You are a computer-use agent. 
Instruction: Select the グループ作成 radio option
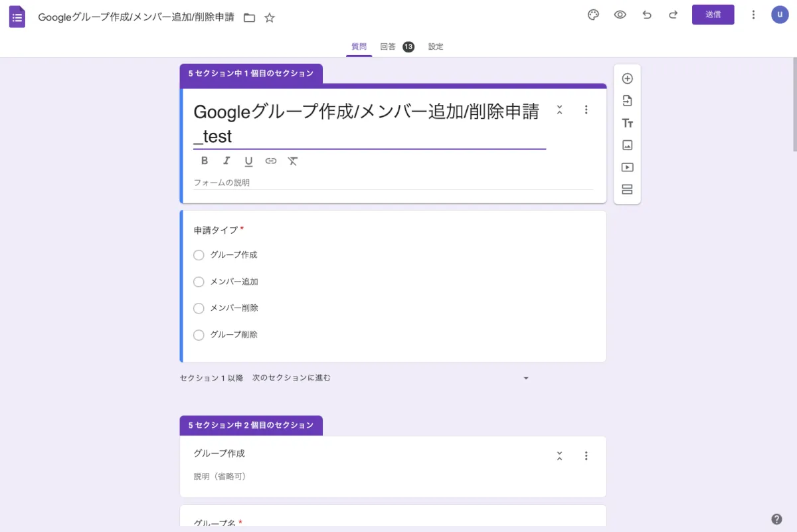point(199,255)
